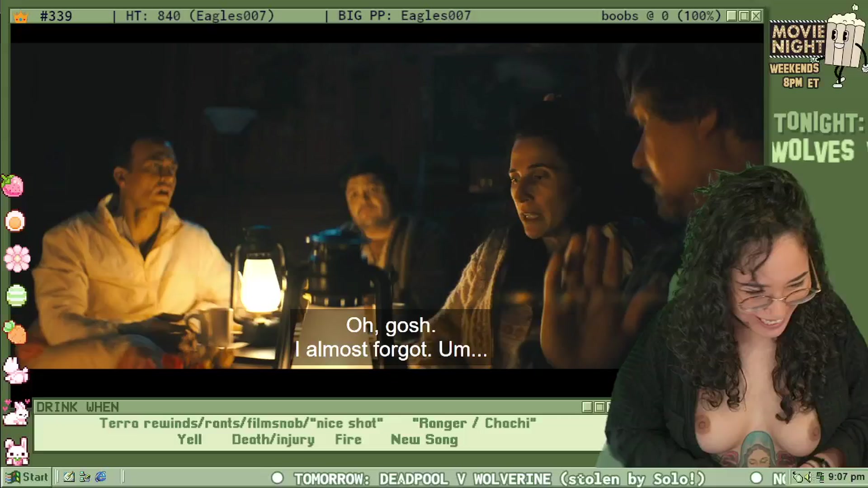
Task: Click the hopping white bunny icon
Action: (16, 371)
